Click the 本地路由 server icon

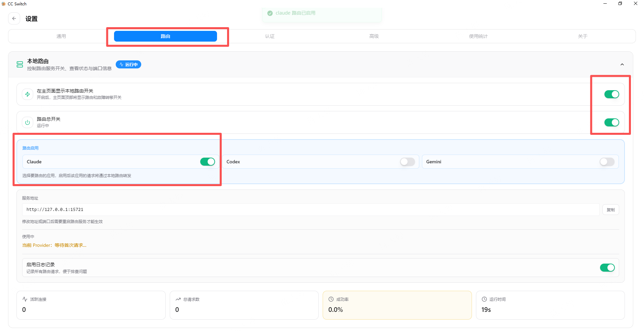click(20, 64)
